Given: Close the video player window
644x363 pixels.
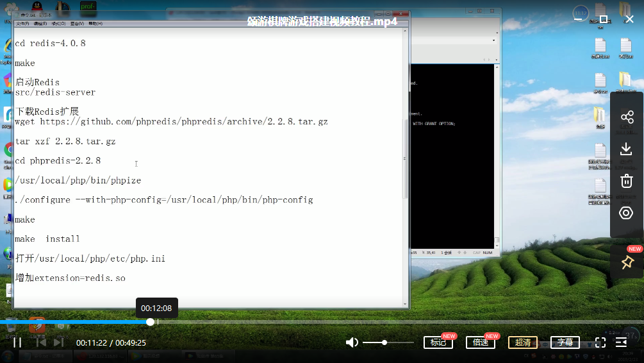Looking at the screenshot, I should pyautogui.click(x=630, y=19).
